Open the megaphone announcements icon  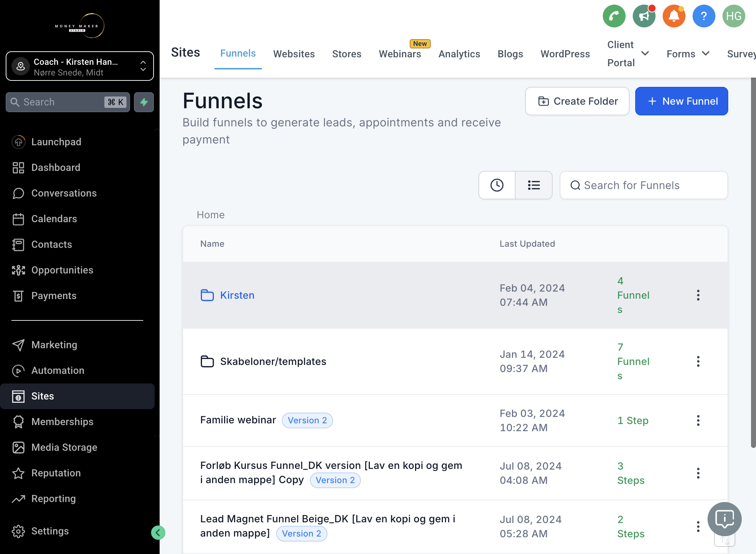[644, 16]
